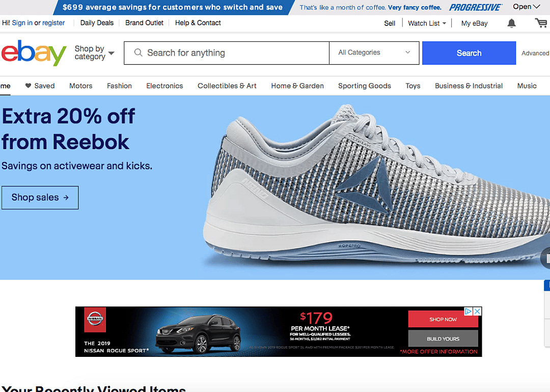Open Brand Outlet link
This screenshot has width=550, height=392.
[144, 23]
